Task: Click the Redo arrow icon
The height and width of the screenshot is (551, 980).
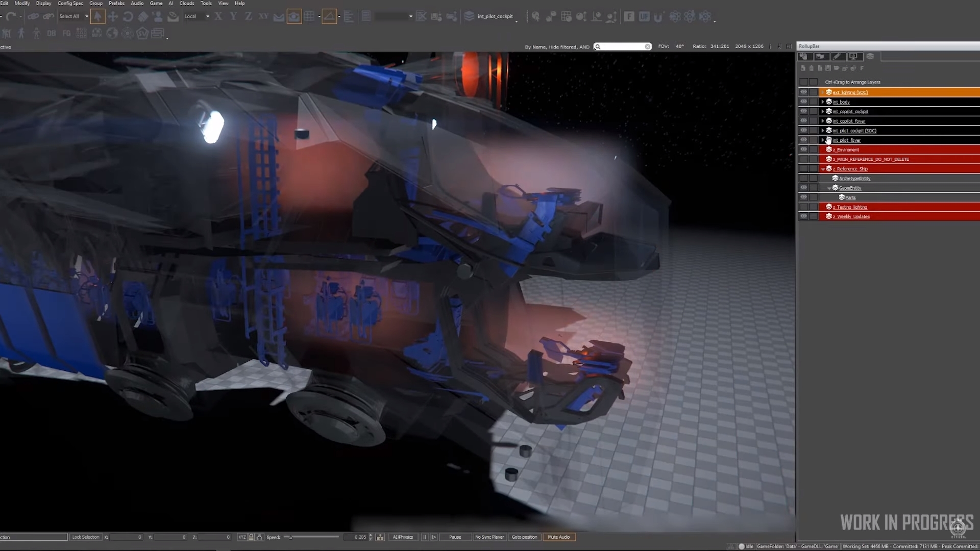Action: (x=11, y=16)
